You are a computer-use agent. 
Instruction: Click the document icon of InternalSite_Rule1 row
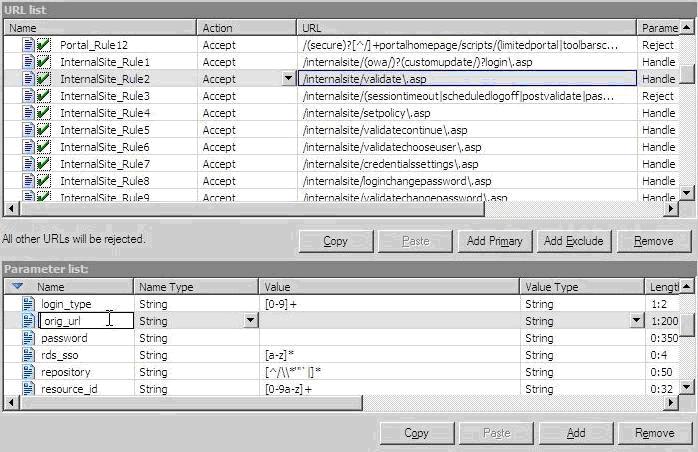(28, 62)
